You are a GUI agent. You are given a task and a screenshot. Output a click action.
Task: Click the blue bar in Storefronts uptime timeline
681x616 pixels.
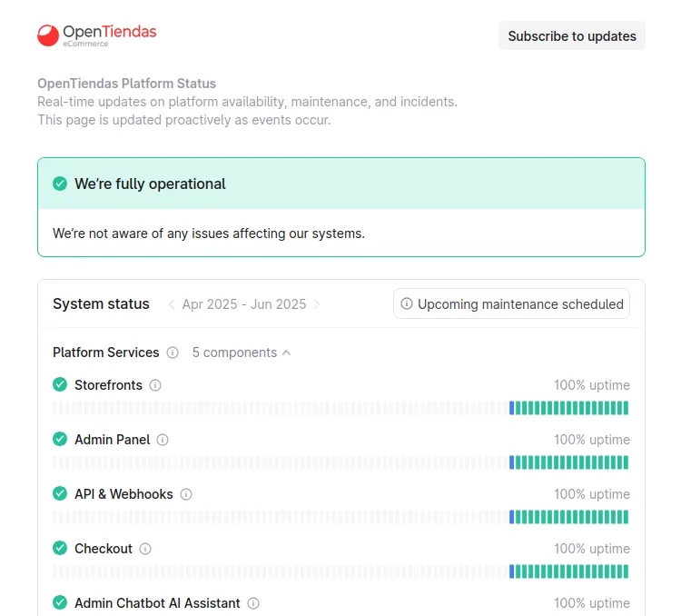511,408
